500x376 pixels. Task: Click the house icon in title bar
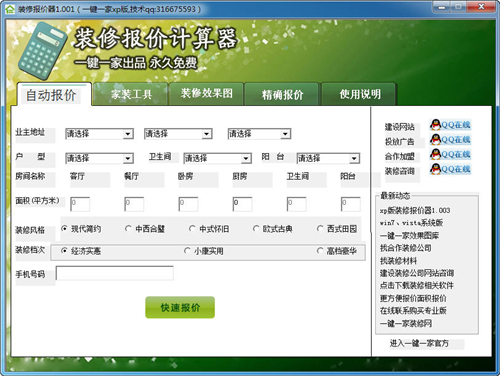[x=10, y=9]
